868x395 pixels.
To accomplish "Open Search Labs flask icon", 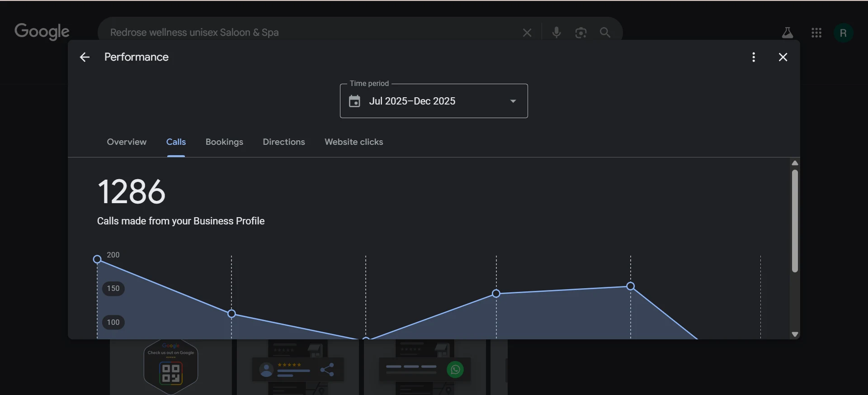I will tap(787, 33).
